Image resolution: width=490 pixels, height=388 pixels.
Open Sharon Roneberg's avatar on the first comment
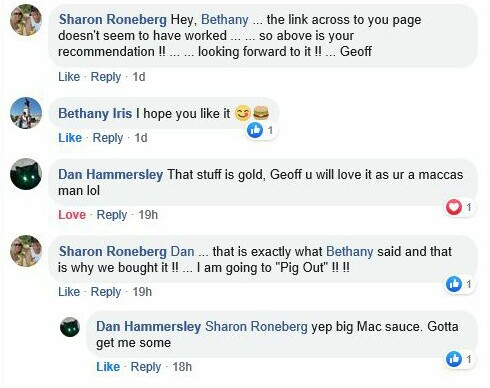(x=26, y=20)
